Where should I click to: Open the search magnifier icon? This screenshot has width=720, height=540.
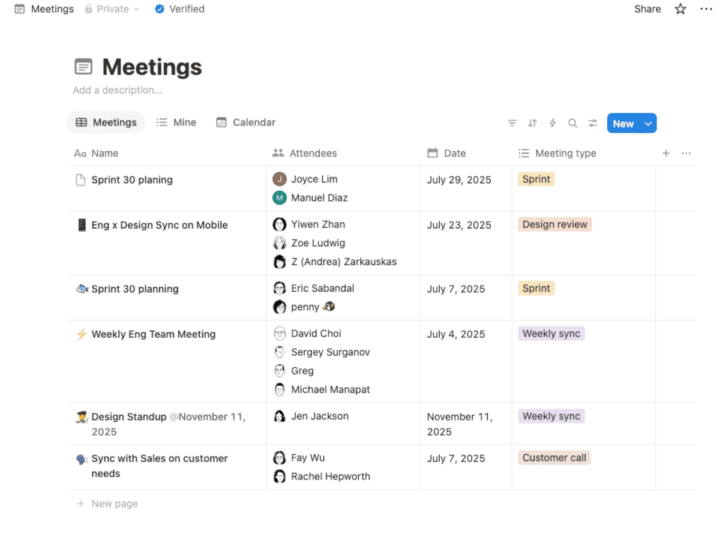click(x=573, y=123)
